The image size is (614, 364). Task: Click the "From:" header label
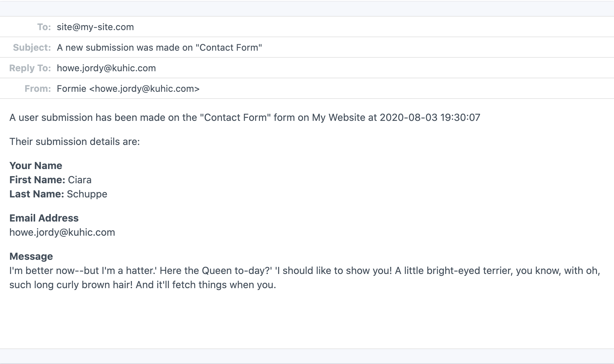pos(38,89)
